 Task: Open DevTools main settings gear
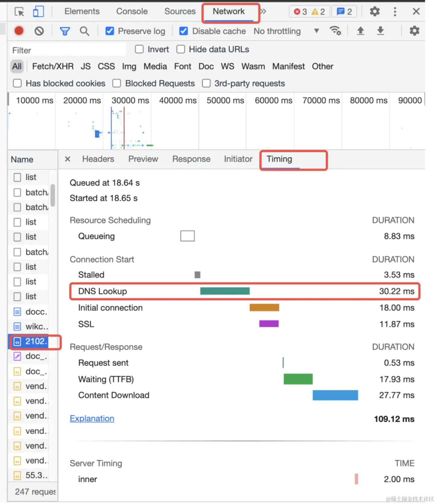[374, 12]
